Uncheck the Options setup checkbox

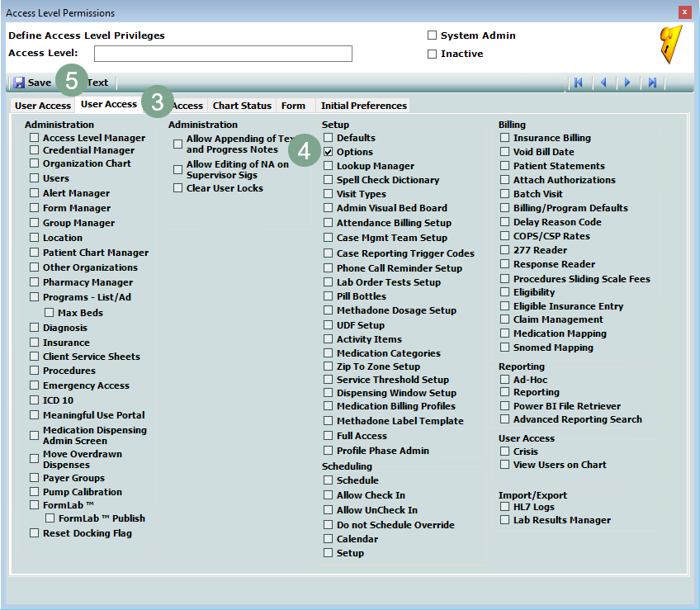pos(329,152)
